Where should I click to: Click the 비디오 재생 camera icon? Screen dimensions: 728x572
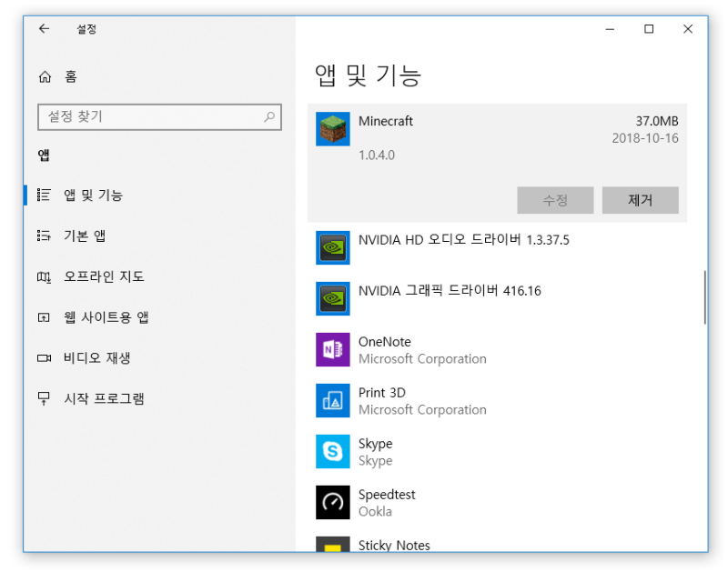click(44, 358)
